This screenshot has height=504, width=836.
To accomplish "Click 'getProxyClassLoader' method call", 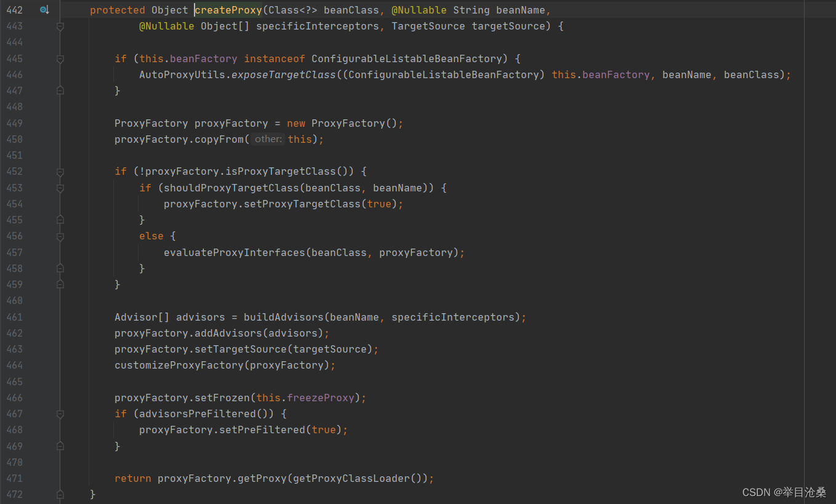I will (x=352, y=478).
